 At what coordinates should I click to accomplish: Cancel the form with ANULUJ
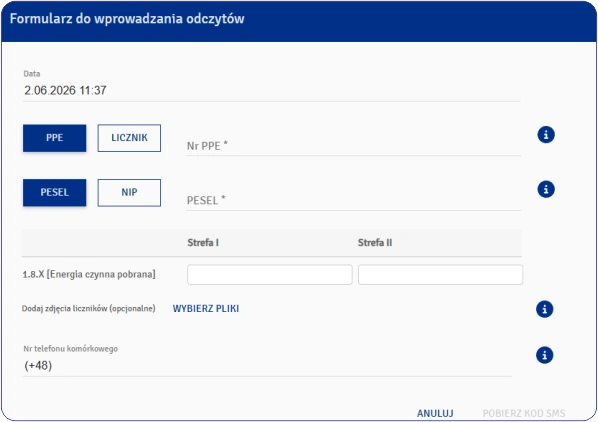tap(435, 413)
